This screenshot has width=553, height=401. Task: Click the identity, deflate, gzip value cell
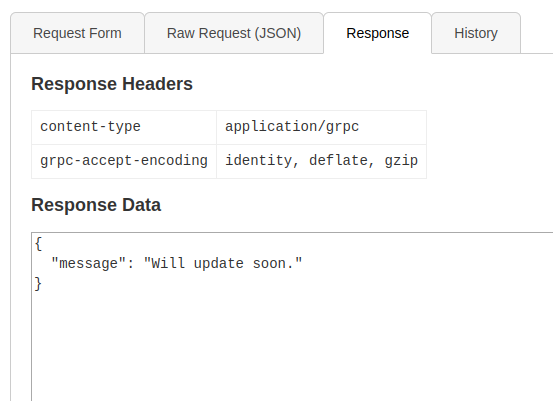(x=321, y=161)
